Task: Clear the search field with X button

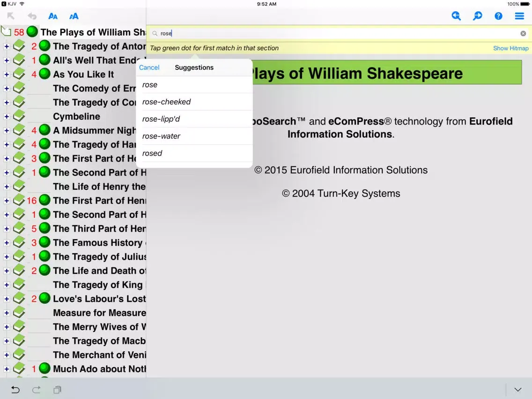Action: (523, 33)
